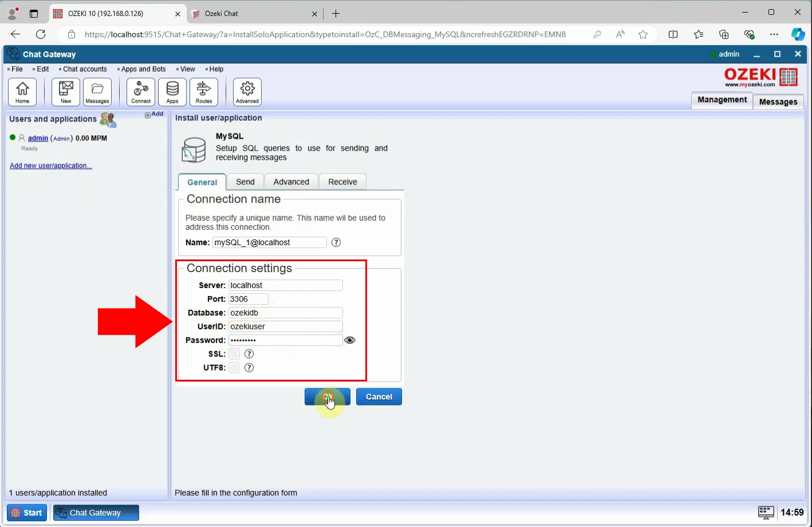Open the Home toolbar icon
Viewport: 812px width, 527px height.
point(22,92)
